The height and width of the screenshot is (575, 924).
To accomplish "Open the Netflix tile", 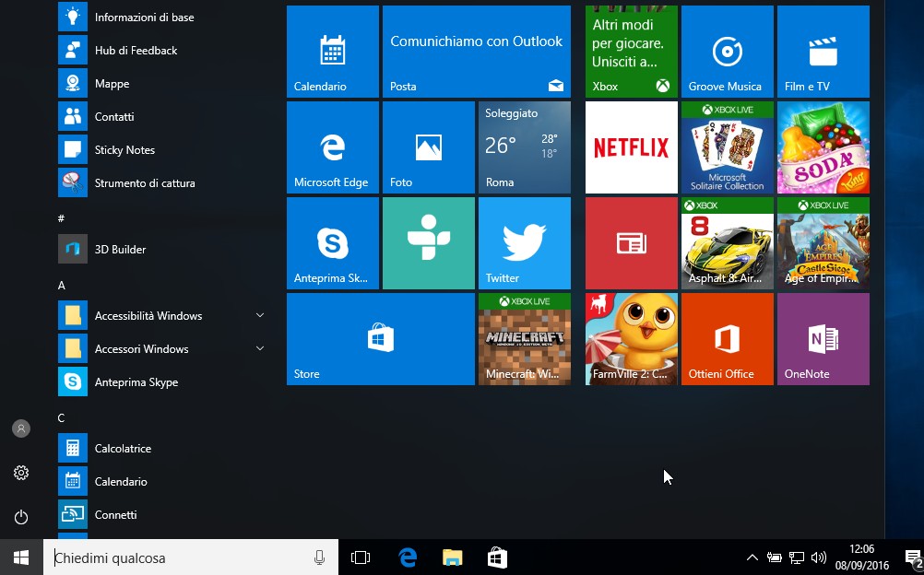I will tap(631, 147).
